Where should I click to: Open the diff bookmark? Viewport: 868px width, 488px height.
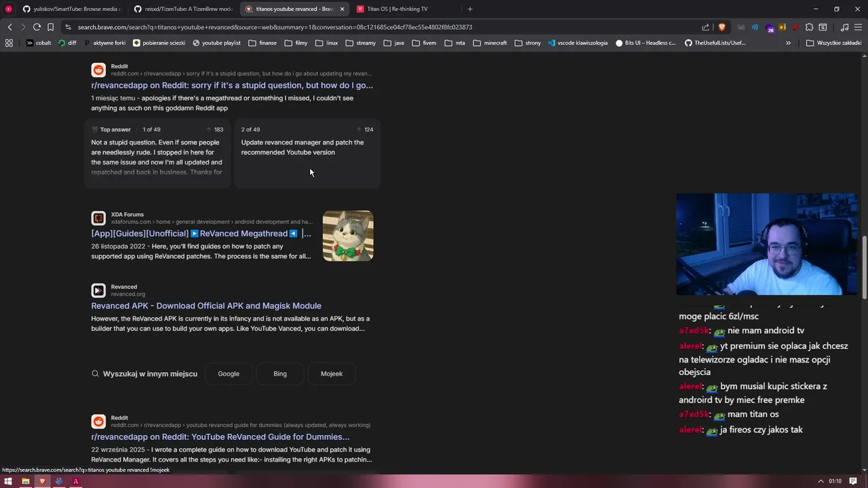(68, 43)
